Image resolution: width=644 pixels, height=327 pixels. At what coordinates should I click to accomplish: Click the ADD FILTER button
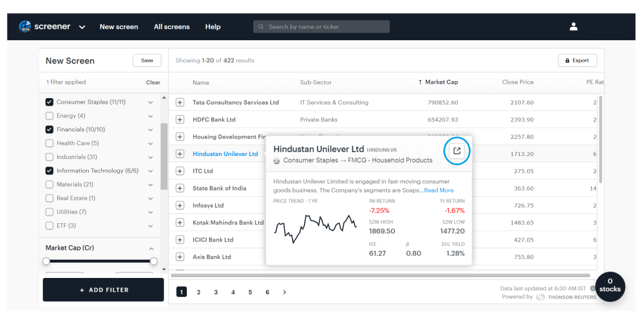104,290
